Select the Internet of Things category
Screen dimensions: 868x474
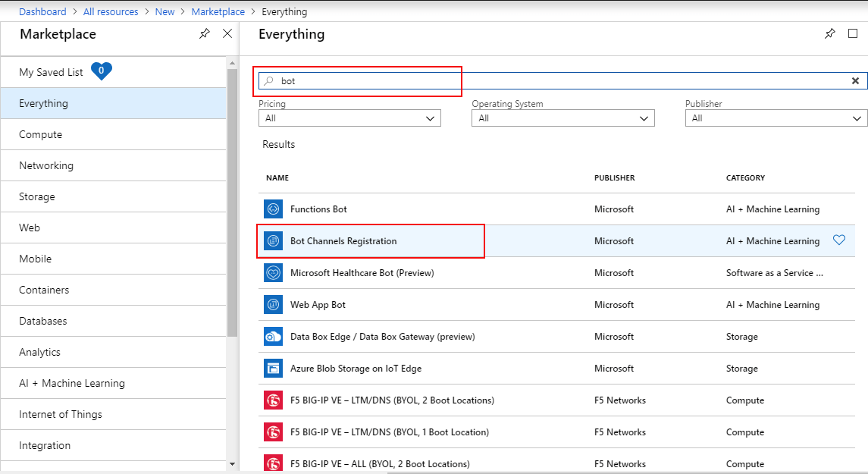[114, 414]
